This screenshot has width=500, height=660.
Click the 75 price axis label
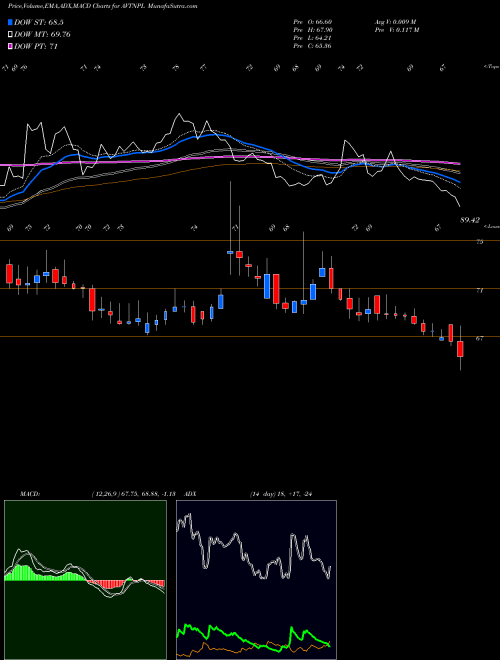tap(479, 242)
